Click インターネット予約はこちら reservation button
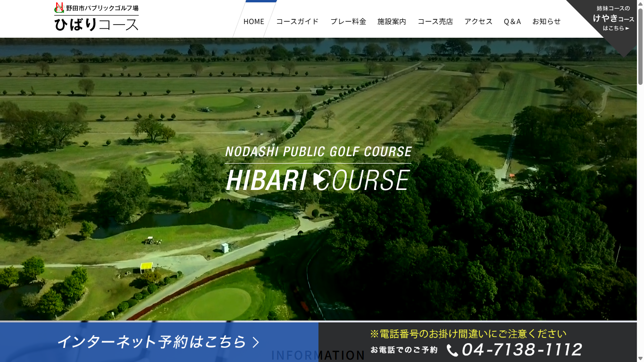Screen dimensions: 644x362 click(159, 342)
